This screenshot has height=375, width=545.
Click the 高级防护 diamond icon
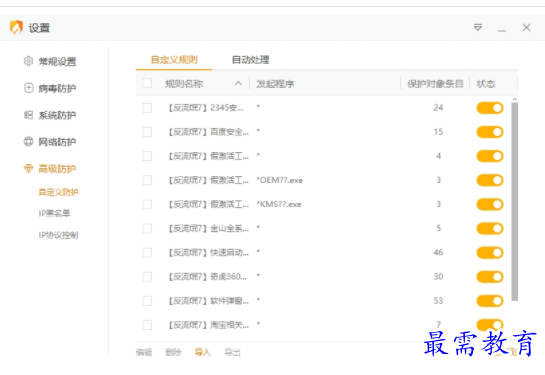coord(29,168)
